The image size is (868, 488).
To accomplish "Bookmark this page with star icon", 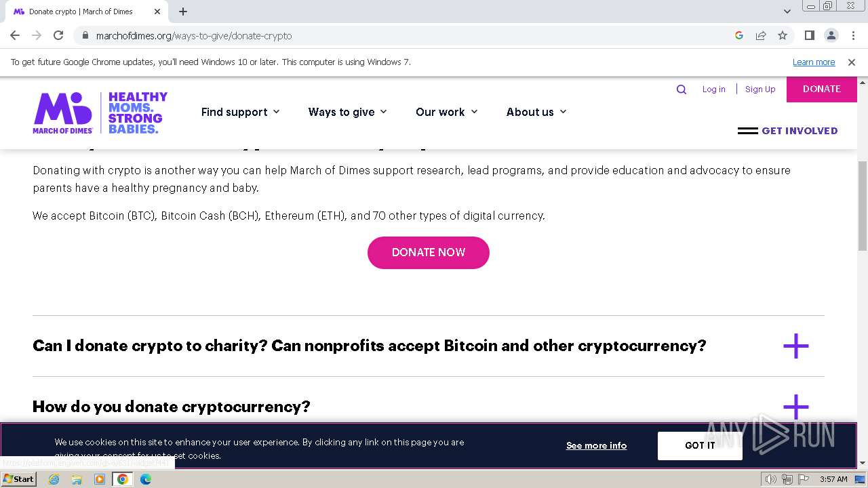I will pos(783,36).
